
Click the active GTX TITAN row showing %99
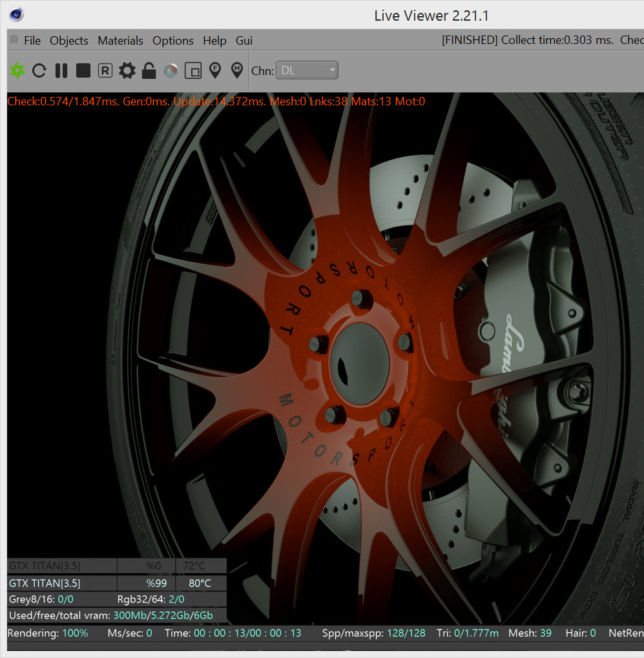tap(117, 583)
